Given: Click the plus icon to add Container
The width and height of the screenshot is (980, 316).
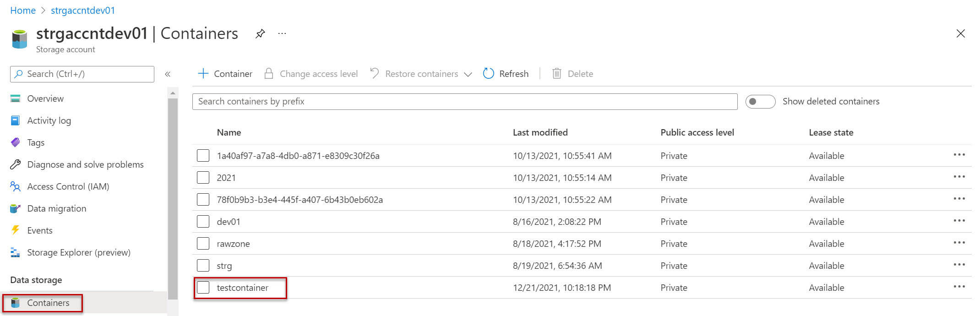Looking at the screenshot, I should (x=203, y=74).
